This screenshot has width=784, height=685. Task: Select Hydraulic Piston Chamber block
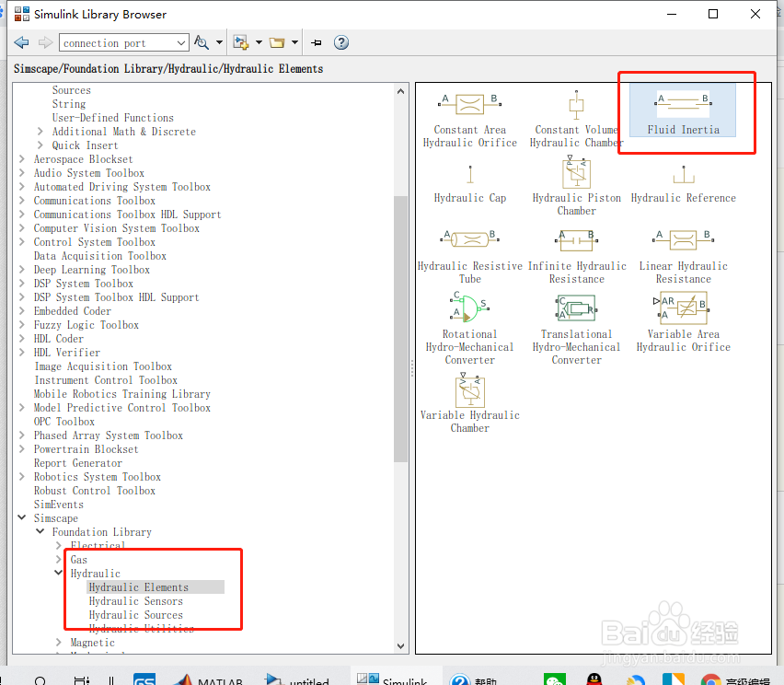pyautogui.click(x=577, y=186)
